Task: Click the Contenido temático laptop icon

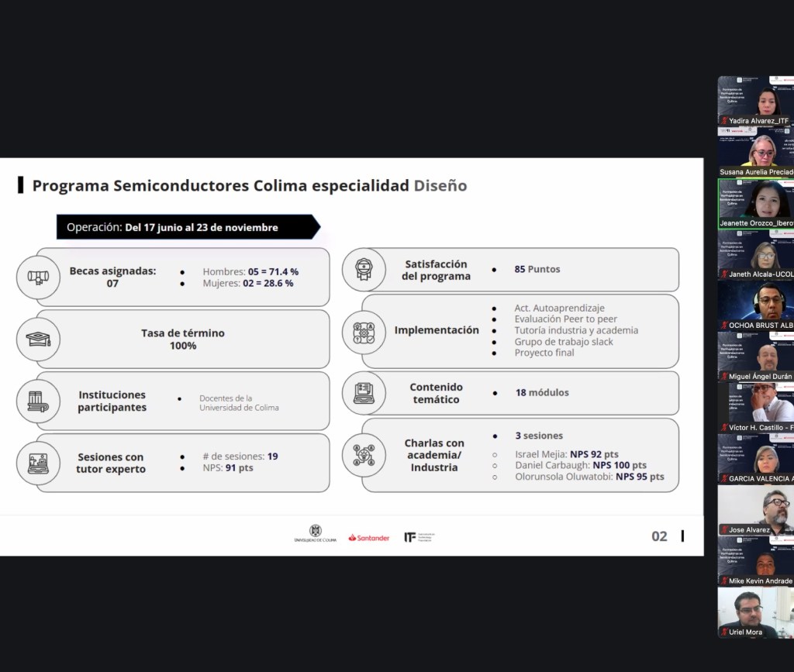Action: click(364, 393)
